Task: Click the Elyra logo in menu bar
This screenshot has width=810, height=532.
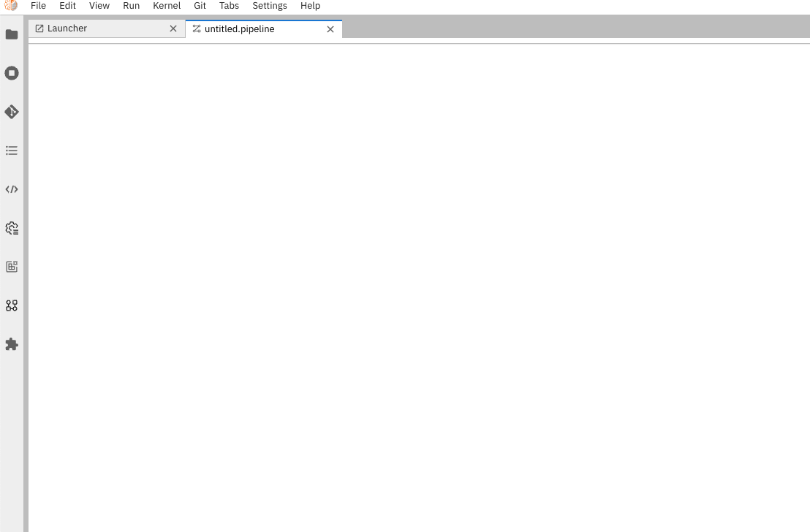Action: [11, 6]
